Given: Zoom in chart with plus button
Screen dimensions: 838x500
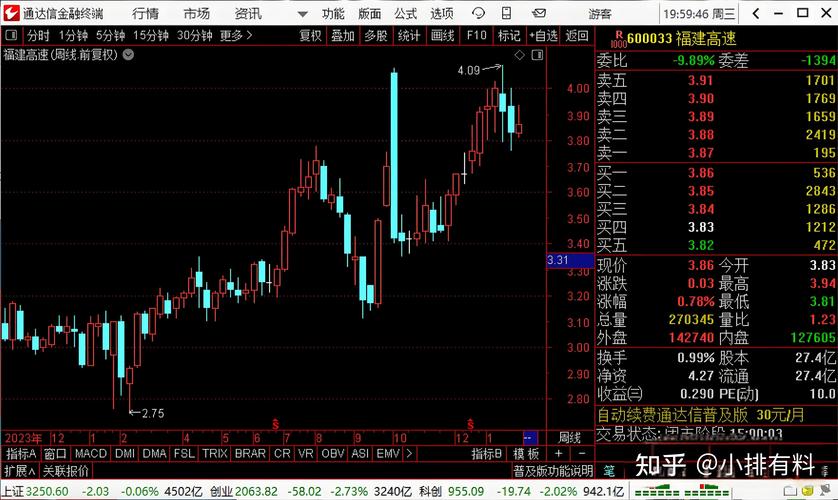Looking at the screenshot, I should click(x=558, y=454).
